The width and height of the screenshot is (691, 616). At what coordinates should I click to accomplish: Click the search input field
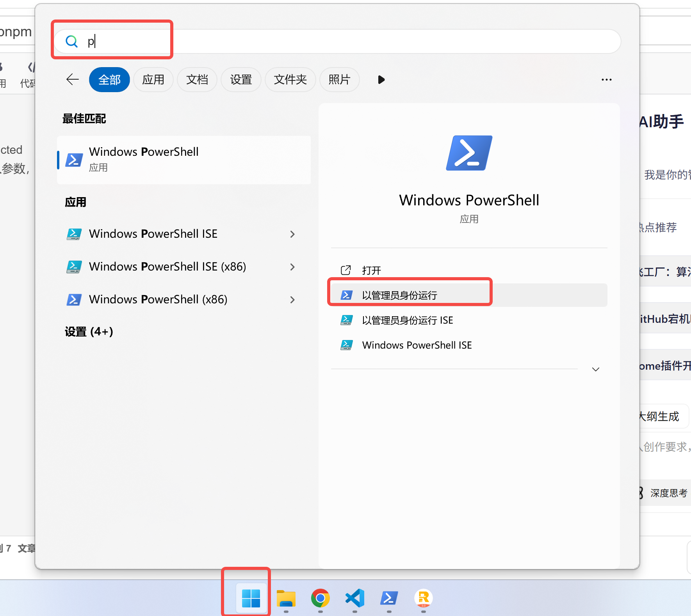click(x=337, y=41)
